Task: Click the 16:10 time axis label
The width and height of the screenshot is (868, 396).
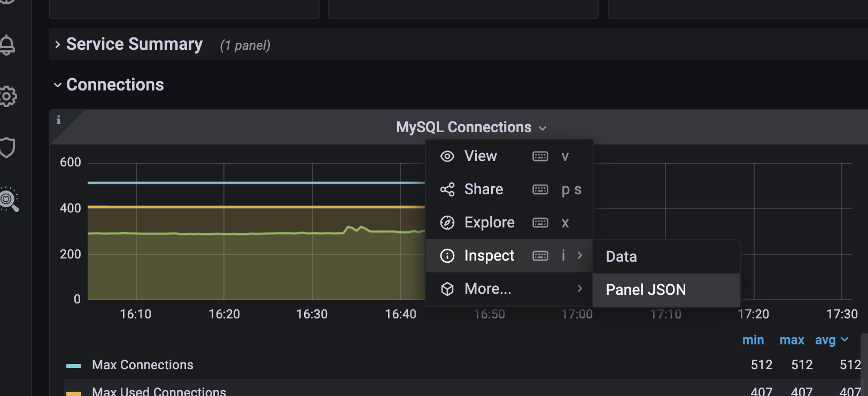Action: 135,314
